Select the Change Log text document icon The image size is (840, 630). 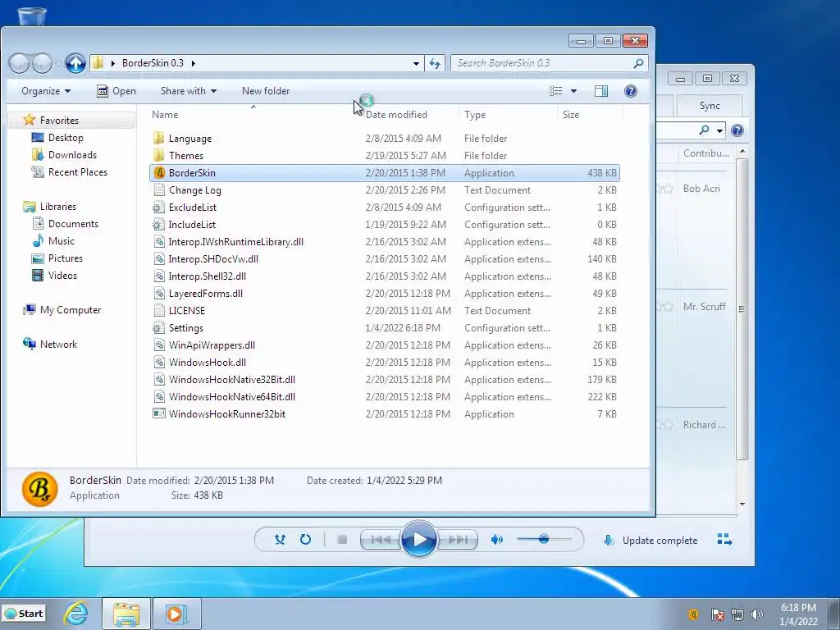pyautogui.click(x=158, y=190)
